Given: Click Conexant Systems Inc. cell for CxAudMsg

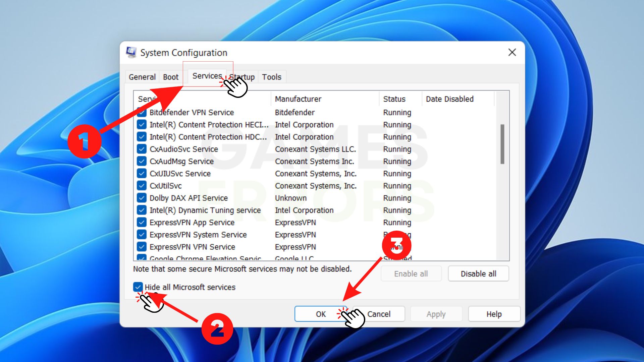Looking at the screenshot, I should click(x=314, y=162).
